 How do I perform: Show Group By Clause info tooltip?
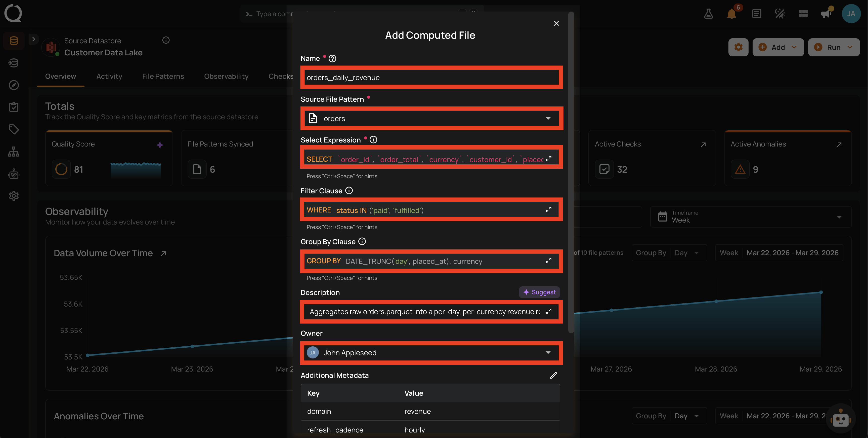pos(362,242)
